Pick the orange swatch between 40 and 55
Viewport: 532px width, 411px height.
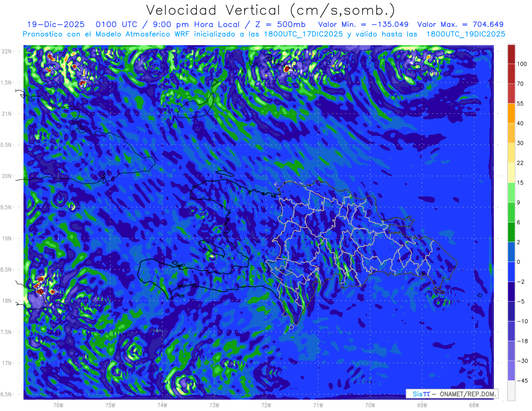coord(511,113)
